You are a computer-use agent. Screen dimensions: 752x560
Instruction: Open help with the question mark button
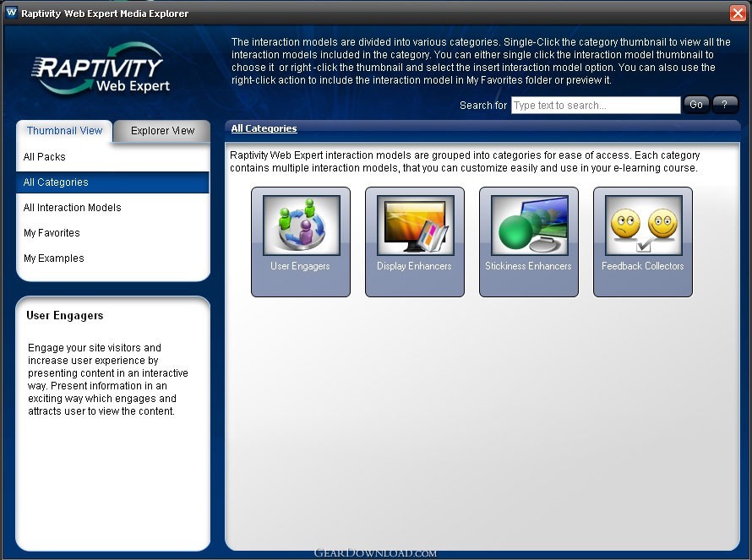[725, 105]
